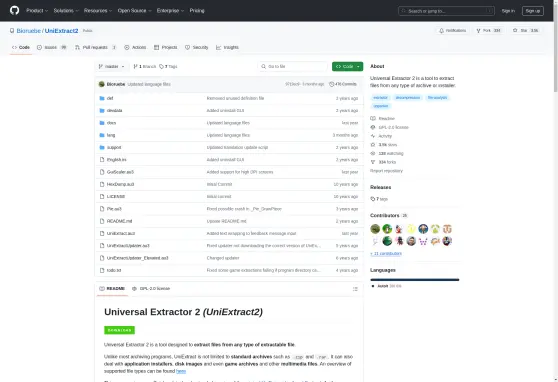Click the Notifications bell button

pos(453,31)
